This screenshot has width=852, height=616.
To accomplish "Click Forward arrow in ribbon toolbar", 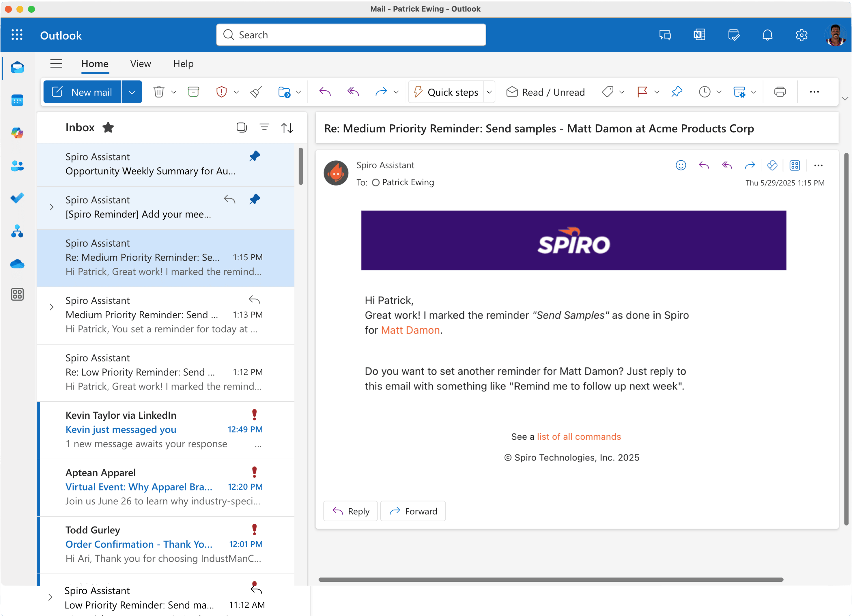I will [x=381, y=92].
